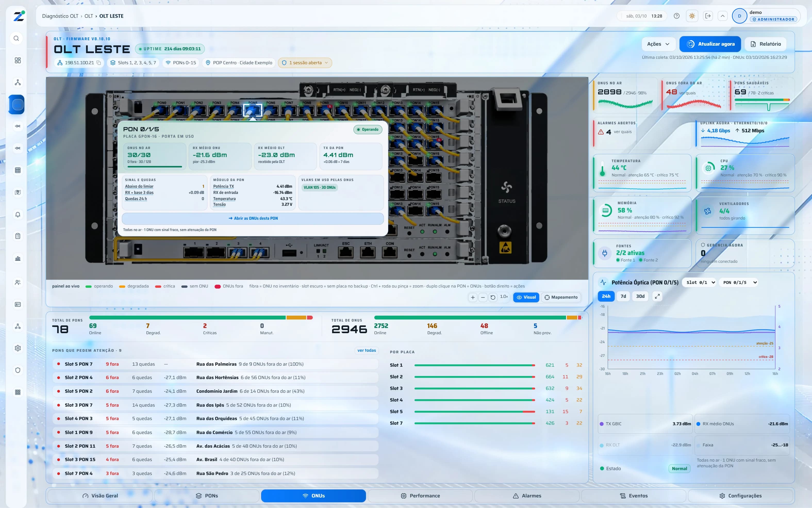This screenshot has height=508, width=812.
Task: Open the dashboard grid icon in sidebar
Action: coord(18,61)
